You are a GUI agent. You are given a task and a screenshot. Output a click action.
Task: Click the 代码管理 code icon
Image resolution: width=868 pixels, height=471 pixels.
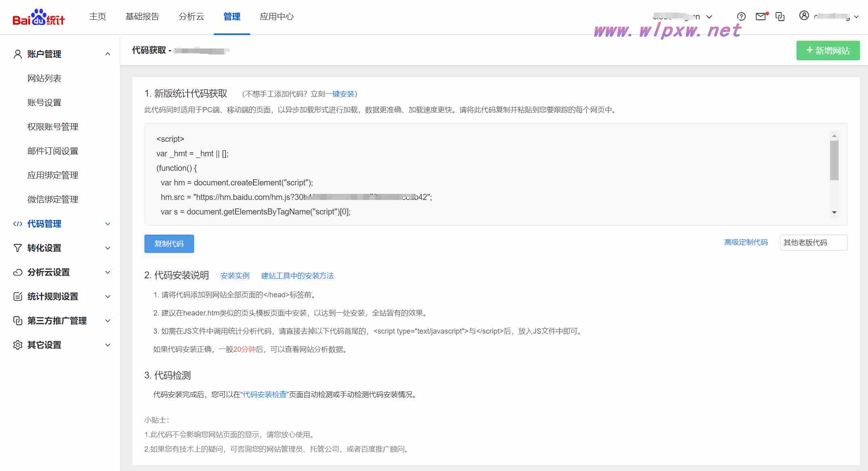click(x=18, y=224)
